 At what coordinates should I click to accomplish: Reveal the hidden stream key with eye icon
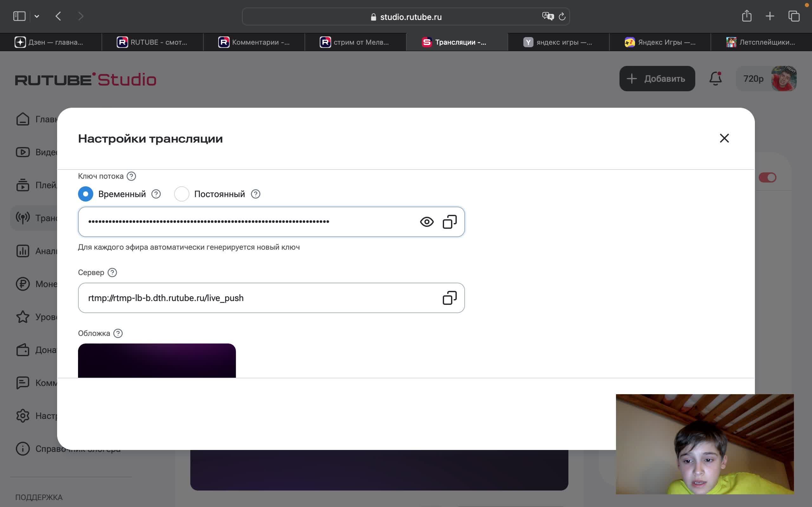pyautogui.click(x=427, y=222)
